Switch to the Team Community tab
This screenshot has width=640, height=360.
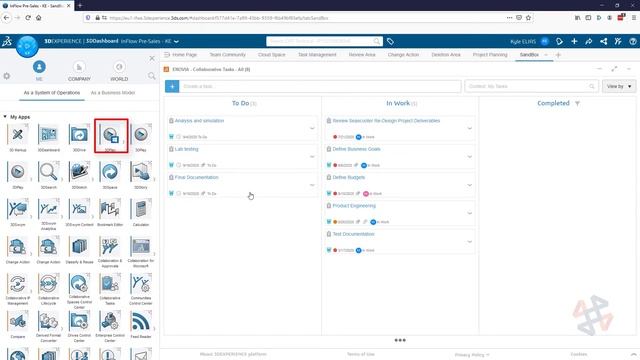227,55
